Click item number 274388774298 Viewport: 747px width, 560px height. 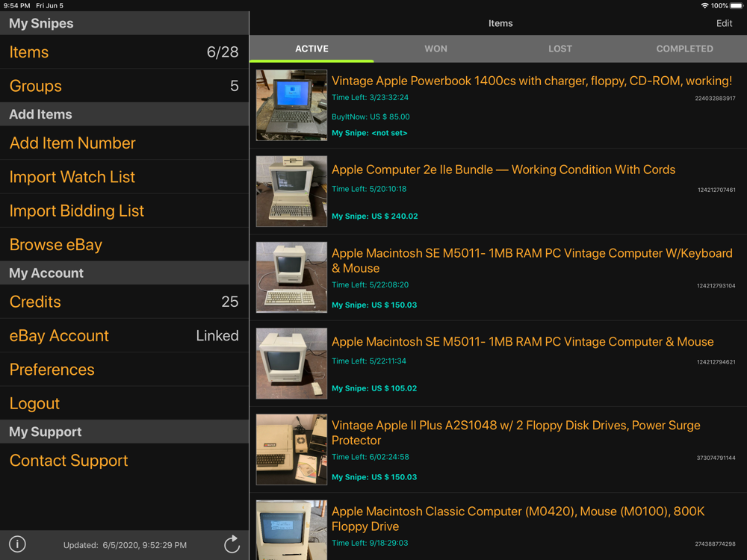click(715, 544)
